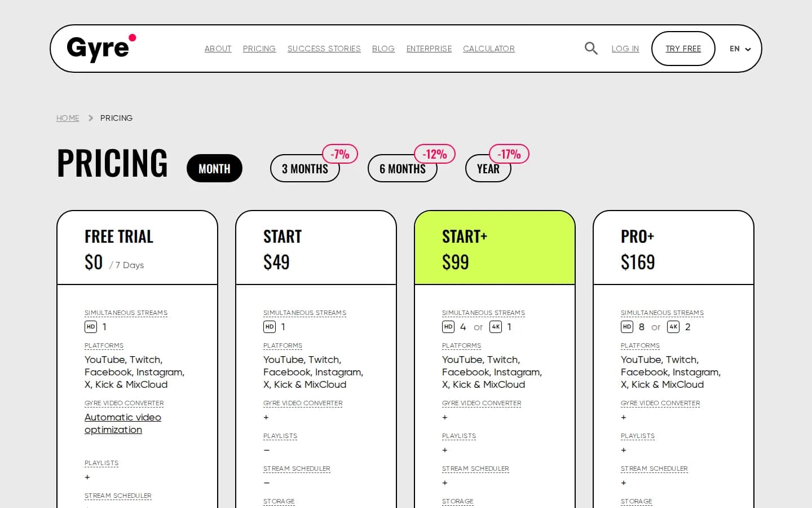
Task: Click Stream Scheduler label in Start card
Action: [x=297, y=468]
